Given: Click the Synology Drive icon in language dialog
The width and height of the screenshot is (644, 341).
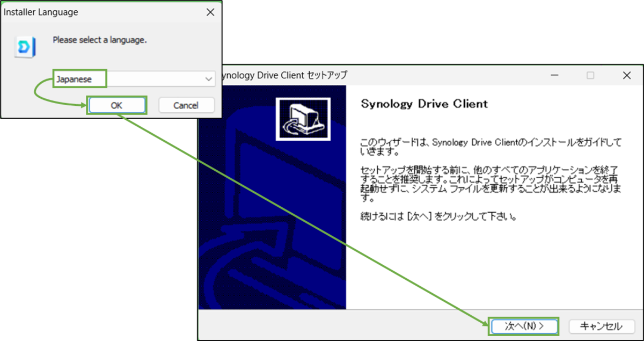Looking at the screenshot, I should click(x=25, y=46).
